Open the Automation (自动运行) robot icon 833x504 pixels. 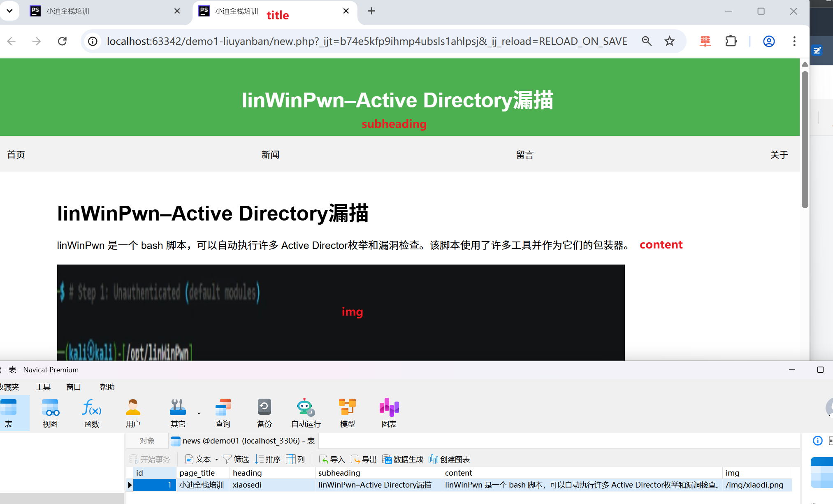(305, 413)
